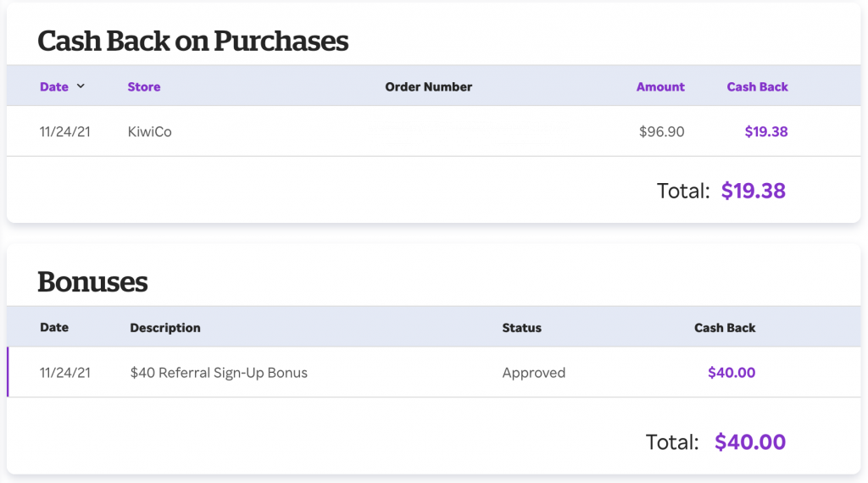
Task: Click the Bonuses section heading
Action: pyautogui.click(x=92, y=282)
